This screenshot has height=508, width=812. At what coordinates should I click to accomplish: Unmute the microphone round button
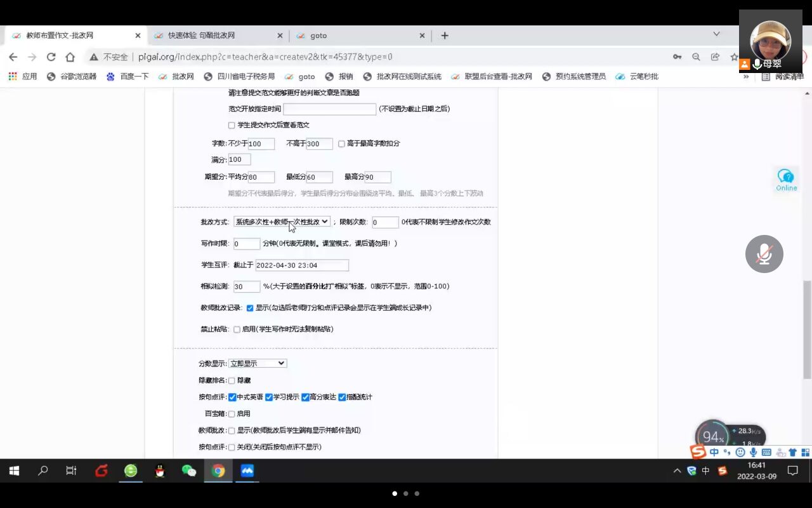[764, 254]
